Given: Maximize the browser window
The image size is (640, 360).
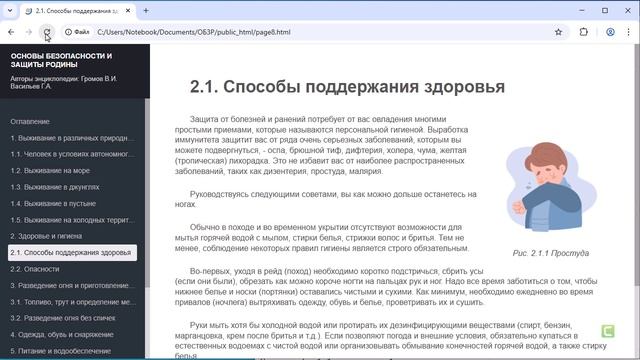Looking at the screenshot, I should tap(605, 11).
